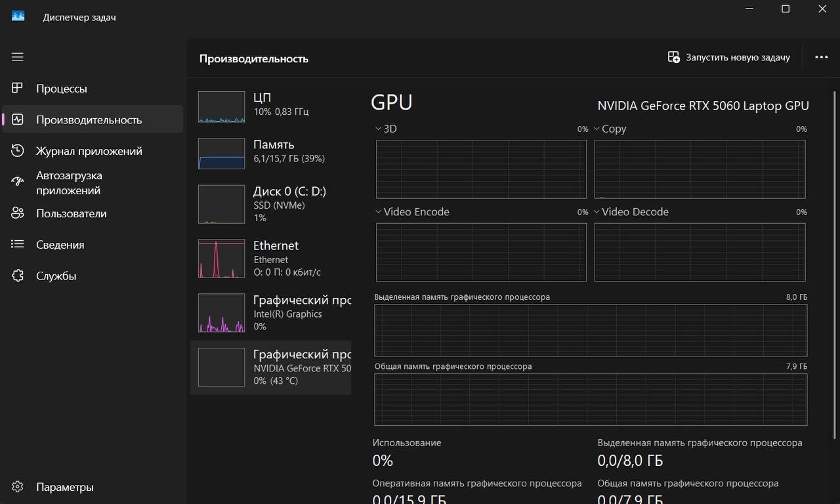Open the Процессы section icon
The height and width of the screenshot is (504, 840).
click(x=18, y=89)
